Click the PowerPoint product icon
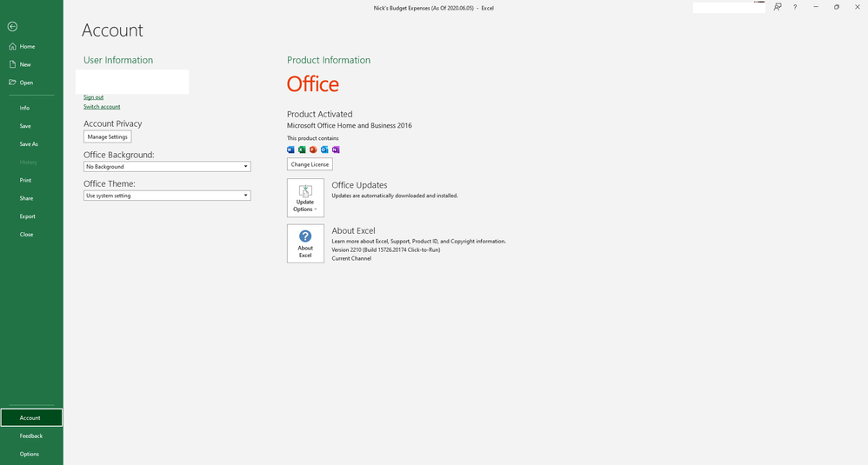Viewport: 868px width, 465px height. pos(313,149)
